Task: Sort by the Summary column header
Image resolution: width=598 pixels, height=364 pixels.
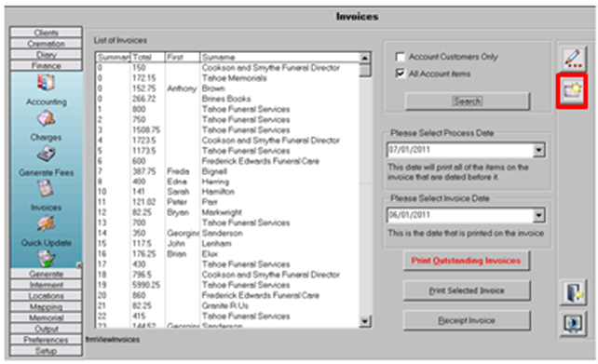Action: (x=113, y=57)
